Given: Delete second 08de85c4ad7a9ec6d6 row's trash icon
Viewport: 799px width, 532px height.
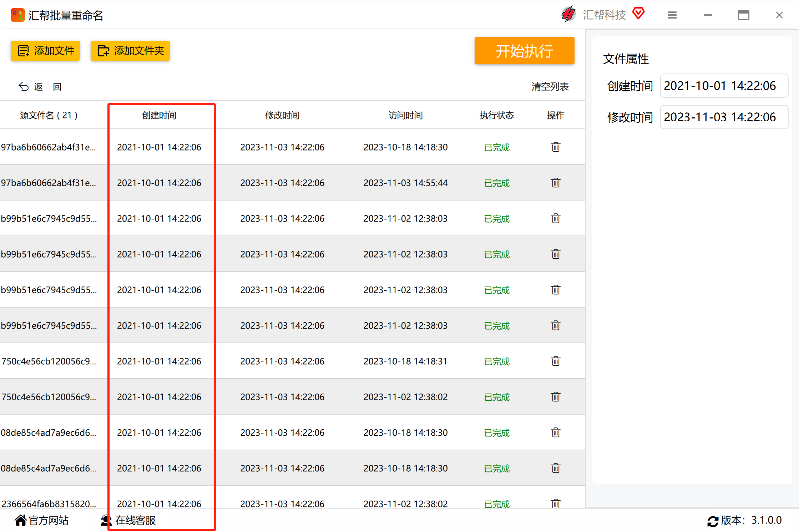Looking at the screenshot, I should pos(556,468).
